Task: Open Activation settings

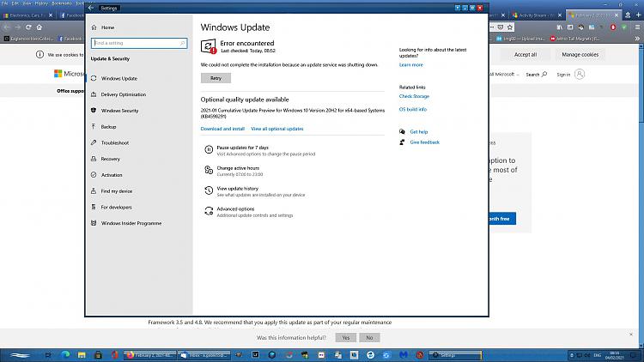Action: coord(112,175)
